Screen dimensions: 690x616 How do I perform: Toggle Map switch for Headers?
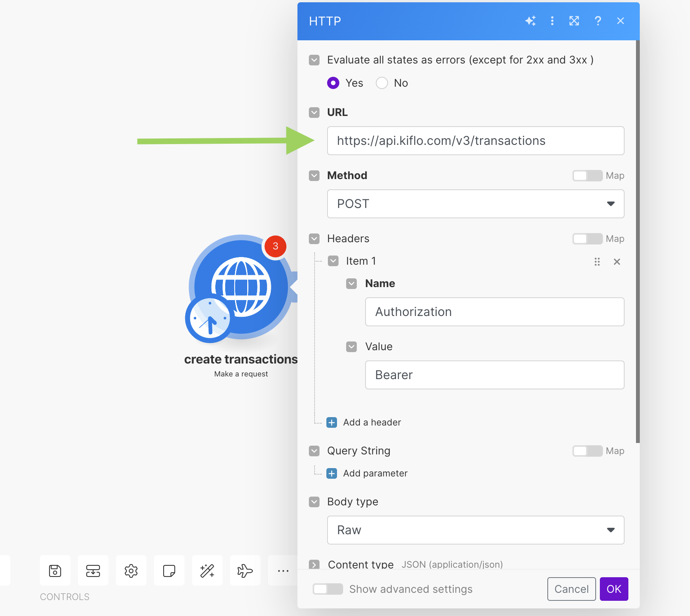coord(587,239)
